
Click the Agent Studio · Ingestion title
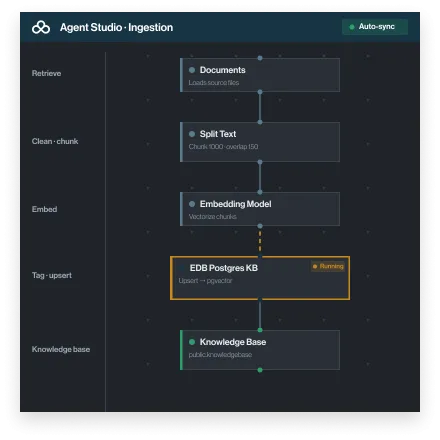[x=117, y=27]
